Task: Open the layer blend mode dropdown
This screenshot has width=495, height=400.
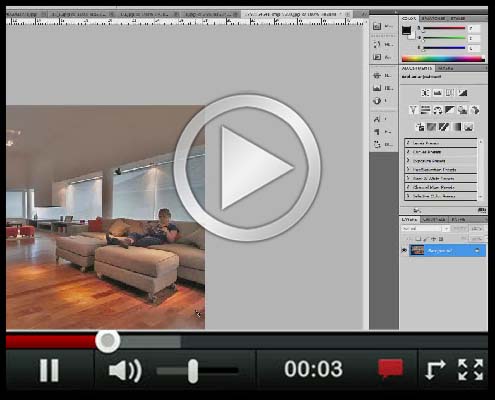Action: (426, 229)
